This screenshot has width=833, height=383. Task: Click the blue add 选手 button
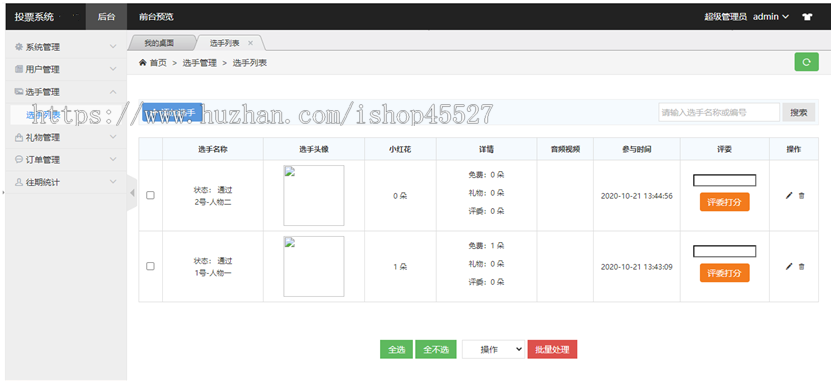coord(172,112)
